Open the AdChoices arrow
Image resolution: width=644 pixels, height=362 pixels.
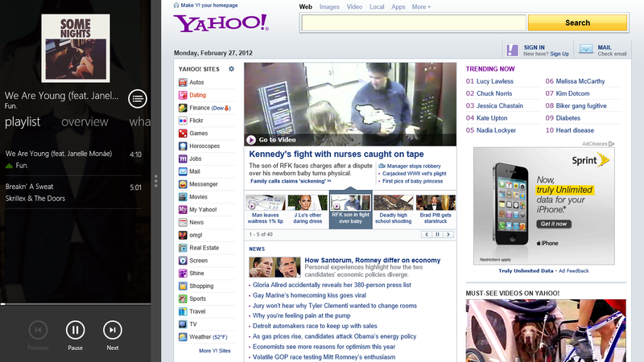tap(612, 144)
